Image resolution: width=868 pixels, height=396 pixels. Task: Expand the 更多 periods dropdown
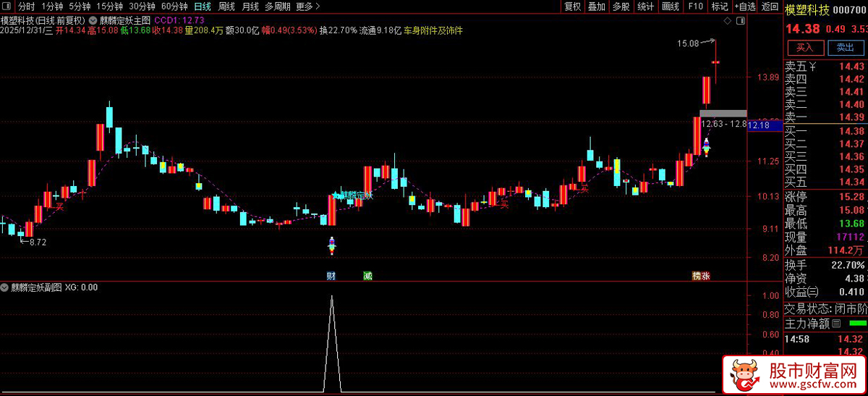308,7
